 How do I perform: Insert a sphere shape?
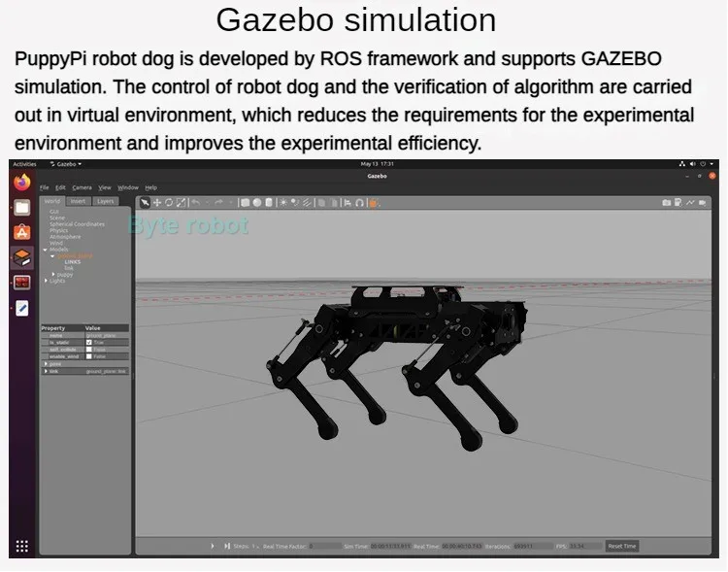point(257,203)
